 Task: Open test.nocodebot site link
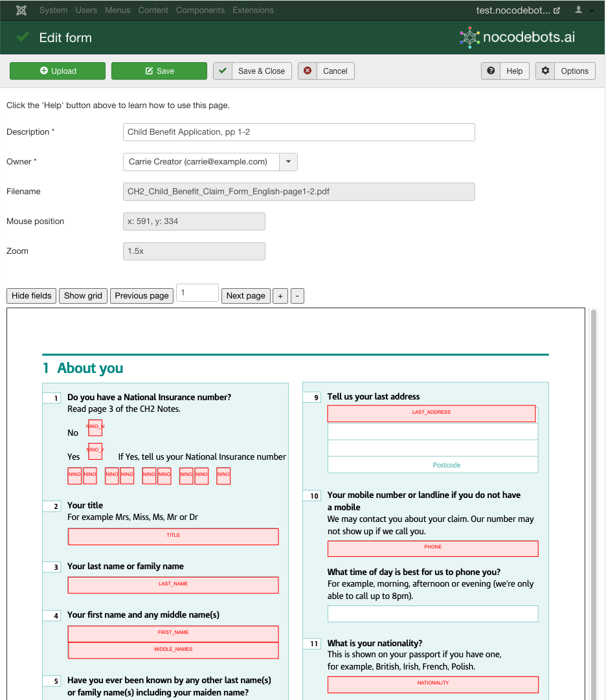point(517,10)
